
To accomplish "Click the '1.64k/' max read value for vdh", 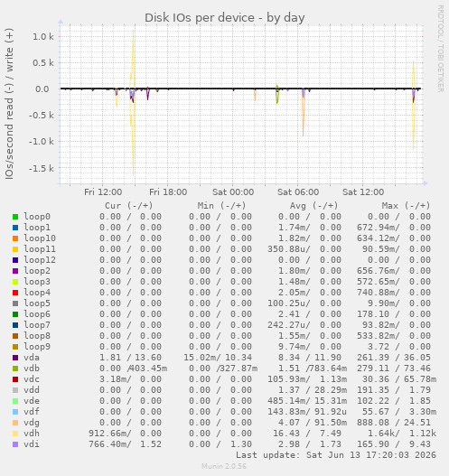I will 384,434.
